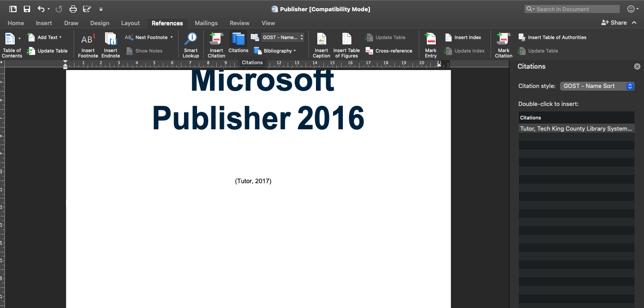This screenshot has height=308, width=644.
Task: Open the Mailings tab
Action: [x=206, y=23]
